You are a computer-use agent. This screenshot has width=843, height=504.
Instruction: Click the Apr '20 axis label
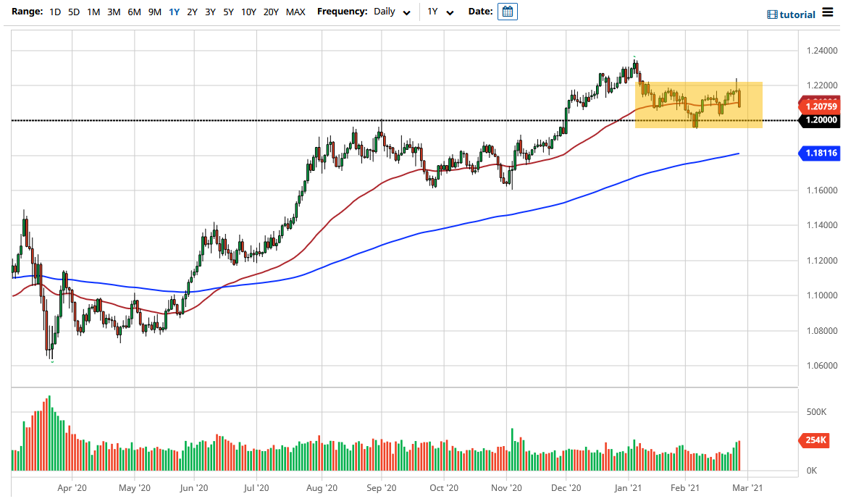[x=72, y=488]
